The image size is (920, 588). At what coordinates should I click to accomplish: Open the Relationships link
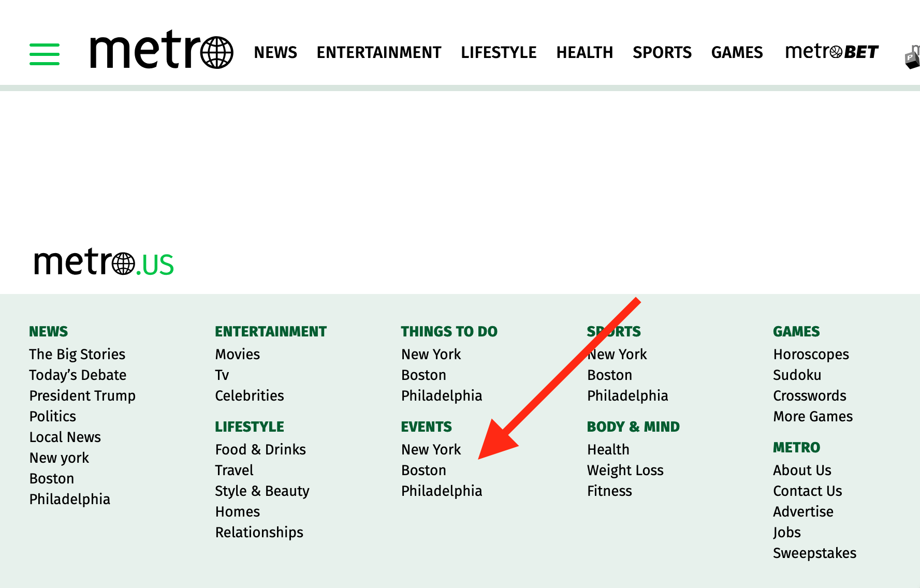point(259,533)
